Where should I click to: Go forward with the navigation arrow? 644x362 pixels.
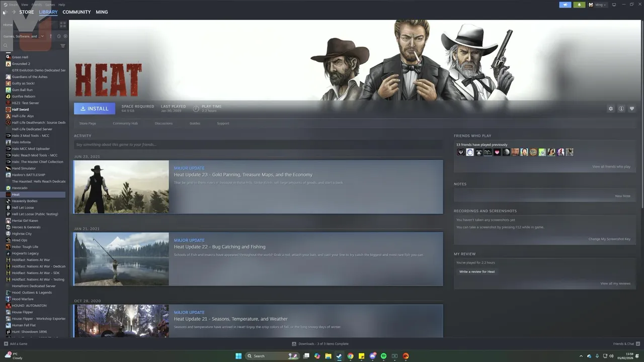(13, 12)
